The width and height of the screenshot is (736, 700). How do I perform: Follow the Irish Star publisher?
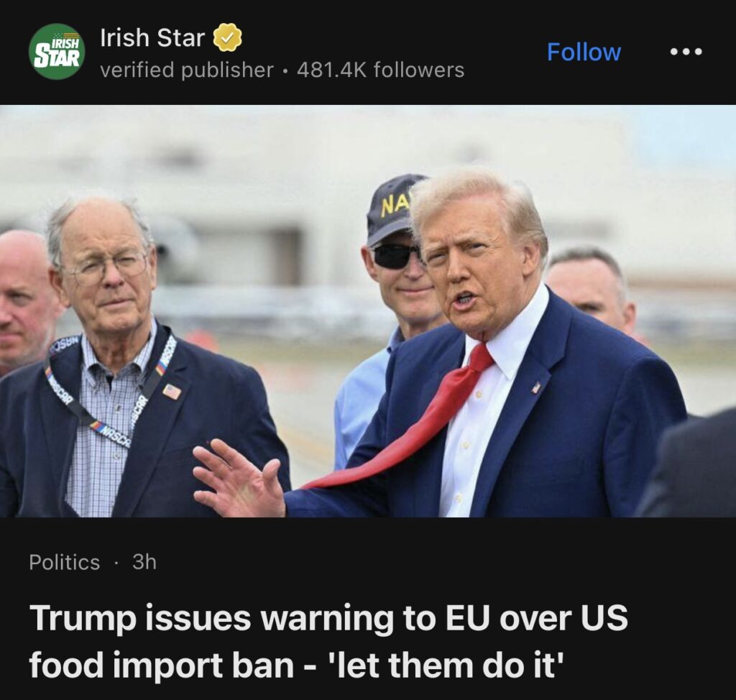pos(584,52)
